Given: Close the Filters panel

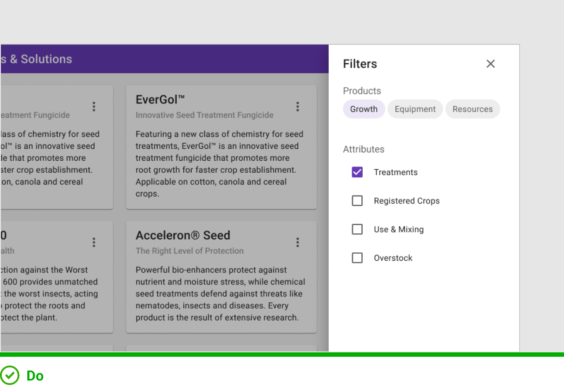Looking at the screenshot, I should pyautogui.click(x=490, y=64).
